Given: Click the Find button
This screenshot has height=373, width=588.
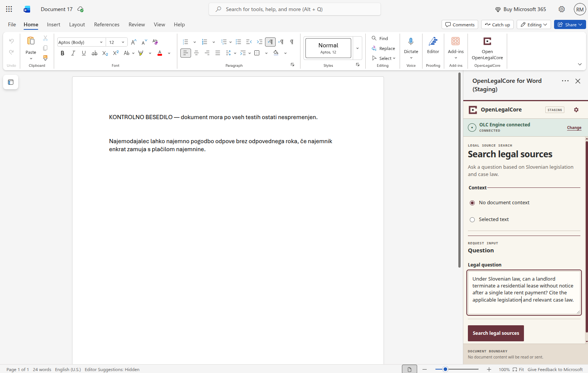Looking at the screenshot, I should [x=380, y=39].
